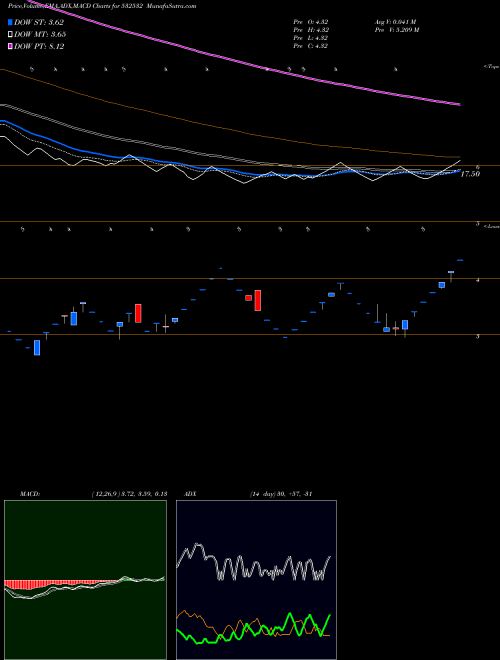Click the last blue dash candle at top right
This screenshot has width=500, height=660.
pos(460,260)
